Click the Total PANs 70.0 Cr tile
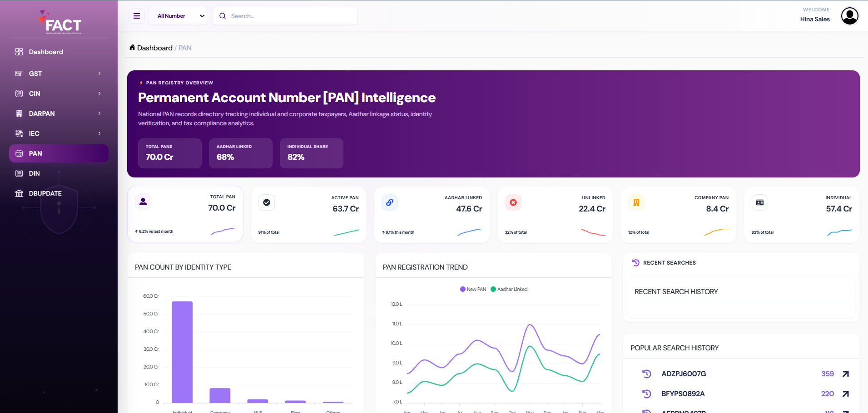 click(x=170, y=153)
